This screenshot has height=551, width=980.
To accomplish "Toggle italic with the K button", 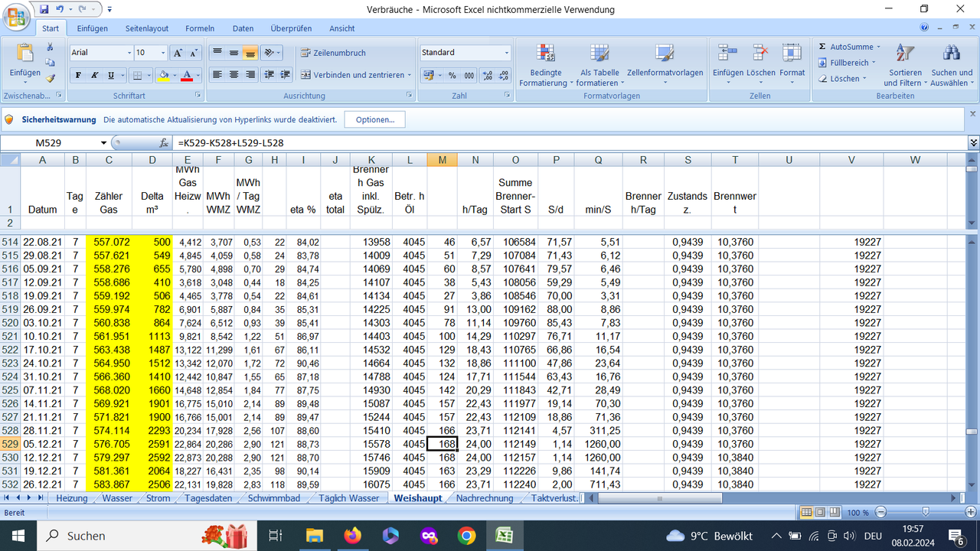I will pos(93,76).
